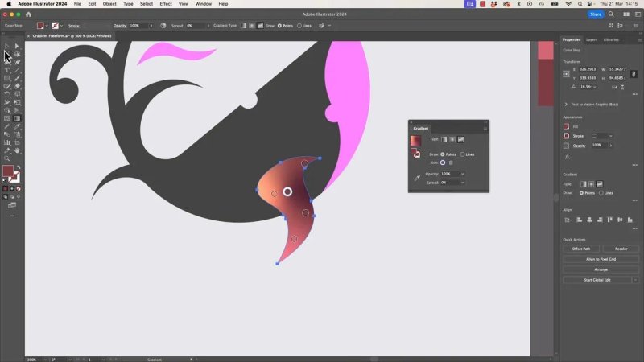Open Gradient panel menu icon

pos(485,129)
